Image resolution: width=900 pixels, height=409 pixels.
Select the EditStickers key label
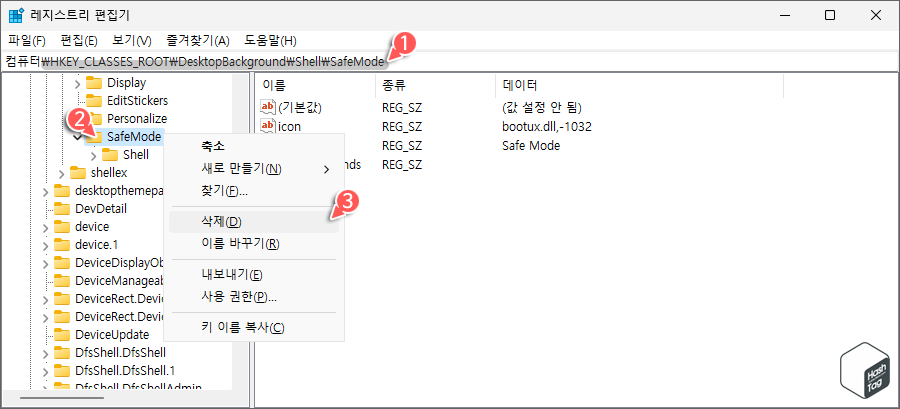pyautogui.click(x=138, y=100)
